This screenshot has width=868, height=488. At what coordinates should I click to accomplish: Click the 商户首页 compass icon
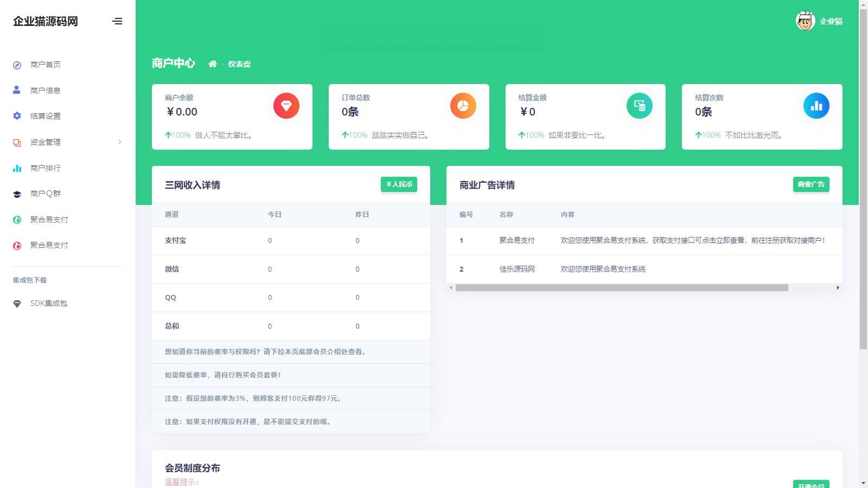coord(17,65)
